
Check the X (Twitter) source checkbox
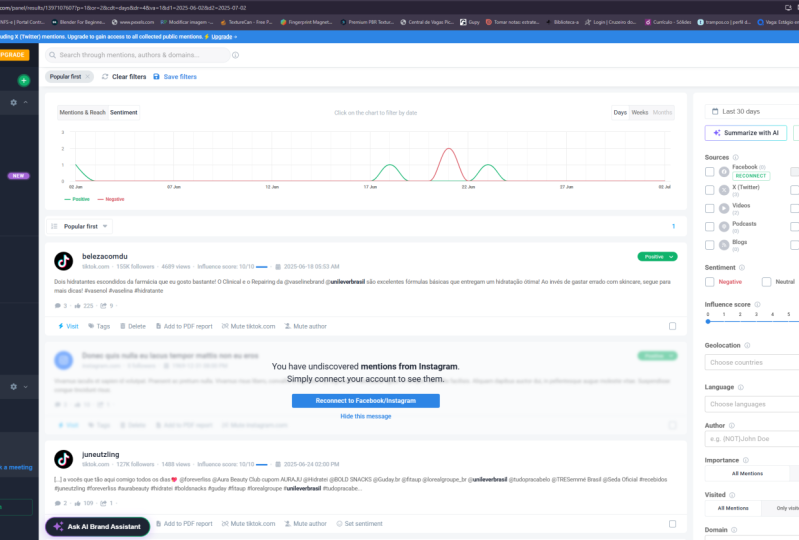click(709, 190)
